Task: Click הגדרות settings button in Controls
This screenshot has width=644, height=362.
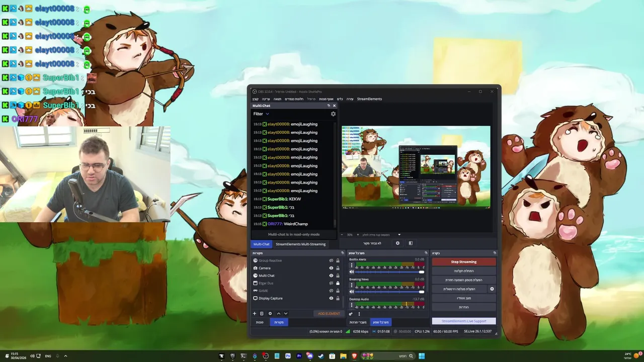Action: 464,307
